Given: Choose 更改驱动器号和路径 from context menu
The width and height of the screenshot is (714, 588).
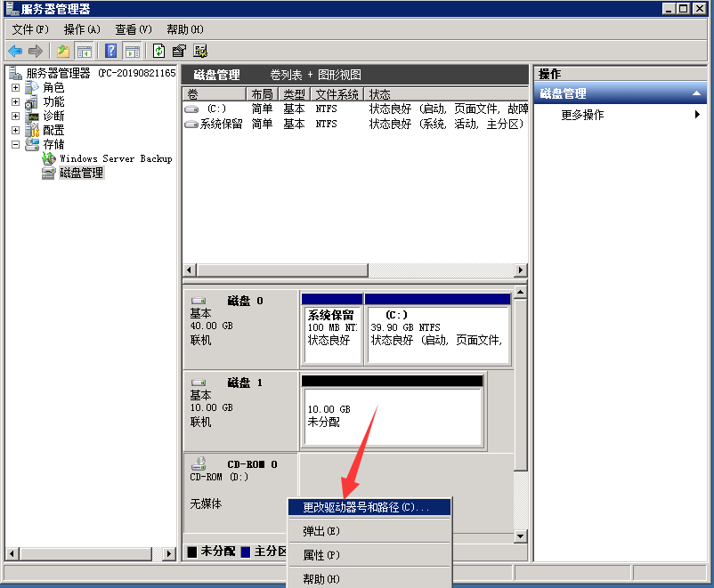Looking at the screenshot, I should [365, 507].
